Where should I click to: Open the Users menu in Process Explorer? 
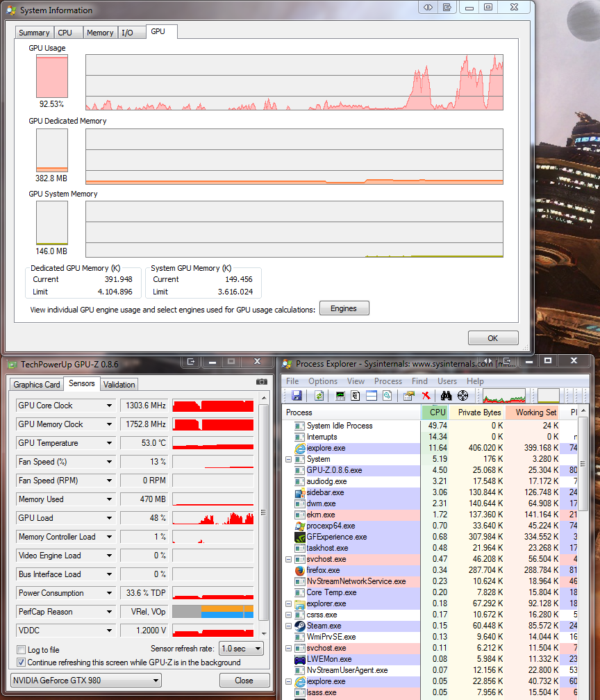pyautogui.click(x=447, y=381)
